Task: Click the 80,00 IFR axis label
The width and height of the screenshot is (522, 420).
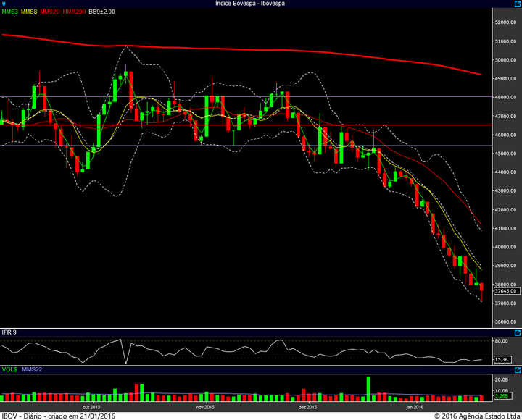Action: (x=502, y=341)
